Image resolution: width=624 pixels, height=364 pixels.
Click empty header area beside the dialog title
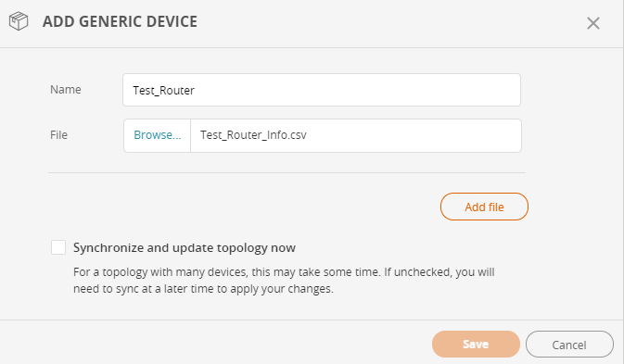[x=390, y=22]
